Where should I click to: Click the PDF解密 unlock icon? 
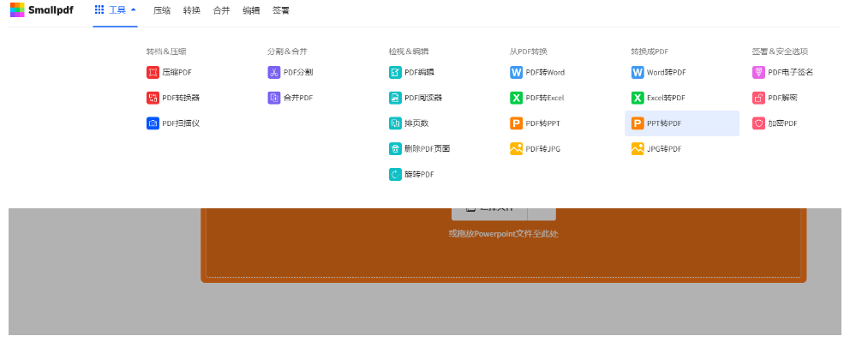pyautogui.click(x=759, y=98)
